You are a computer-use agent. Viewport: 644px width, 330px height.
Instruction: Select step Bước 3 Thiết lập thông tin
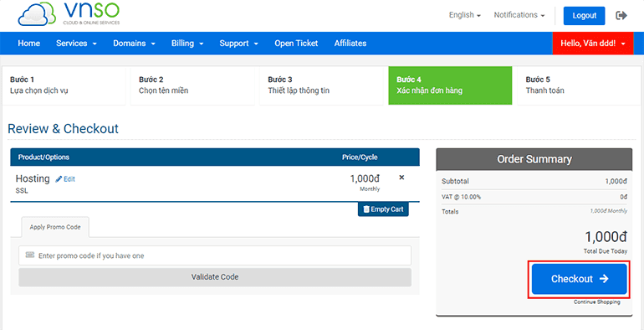(x=321, y=85)
